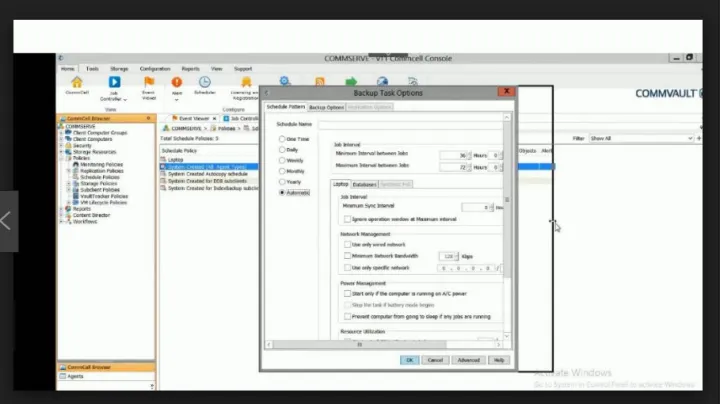Expand the Client Computer Groups node
Screen dimensions: 720x404
(62, 133)
